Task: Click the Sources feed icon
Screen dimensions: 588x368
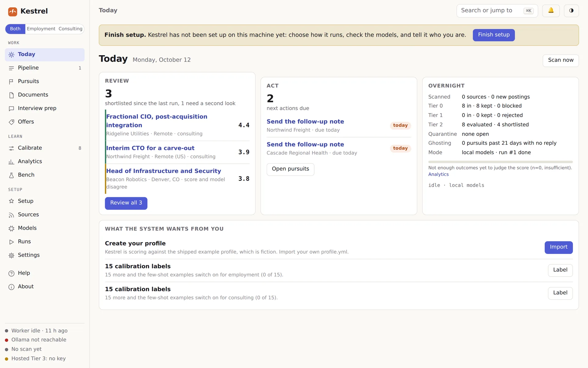Action: [x=11, y=215]
